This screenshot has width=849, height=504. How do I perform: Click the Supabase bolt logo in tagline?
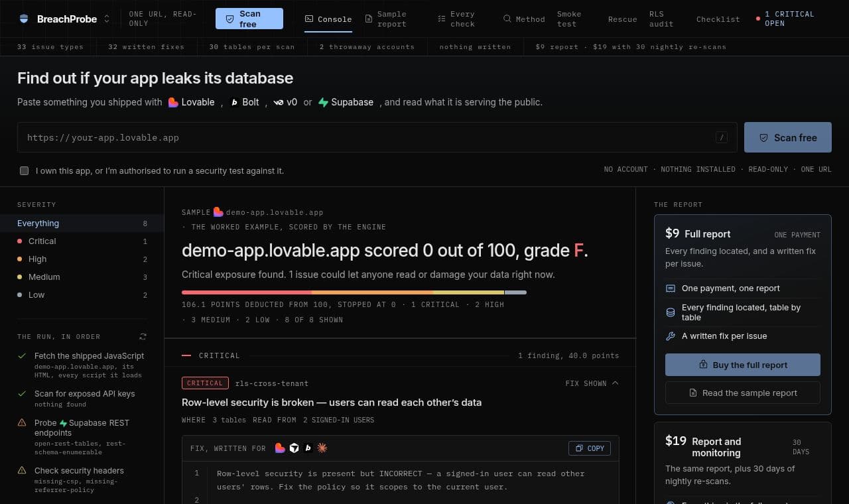click(323, 102)
